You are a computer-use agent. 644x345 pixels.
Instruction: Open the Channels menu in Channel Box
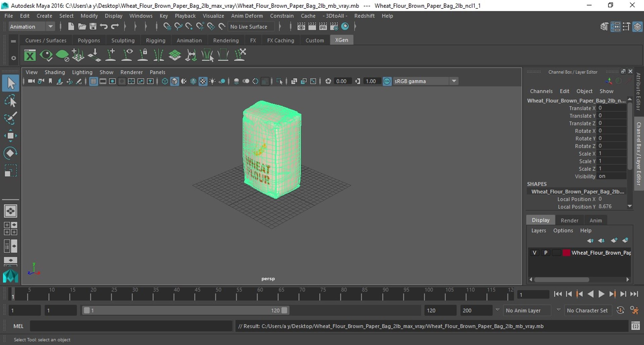tap(541, 91)
